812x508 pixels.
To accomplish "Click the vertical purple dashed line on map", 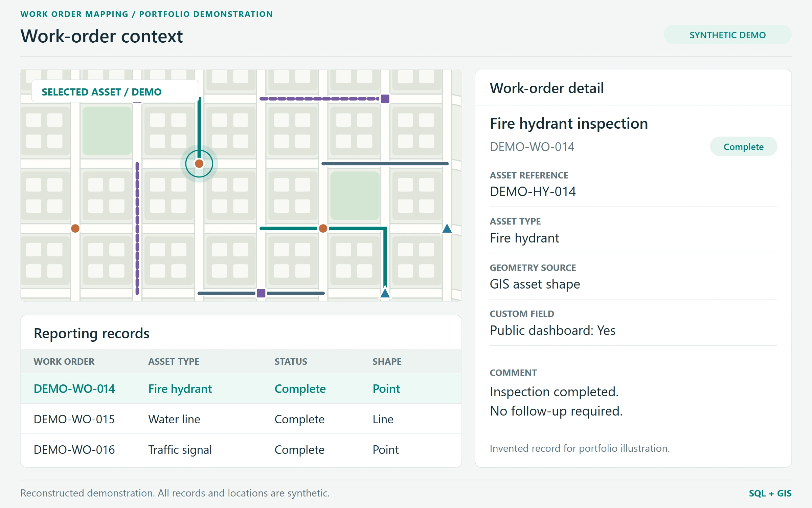I will [137, 228].
